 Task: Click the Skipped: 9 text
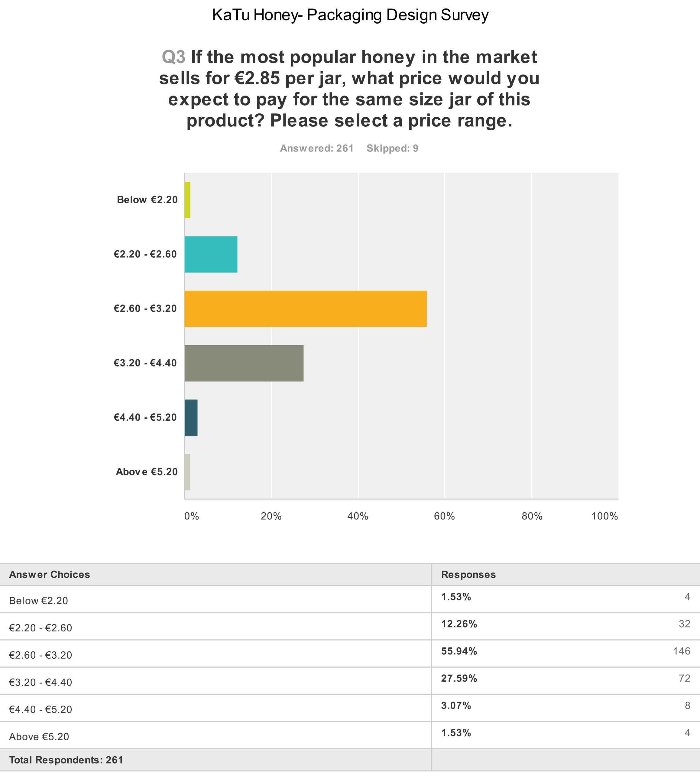tap(392, 148)
